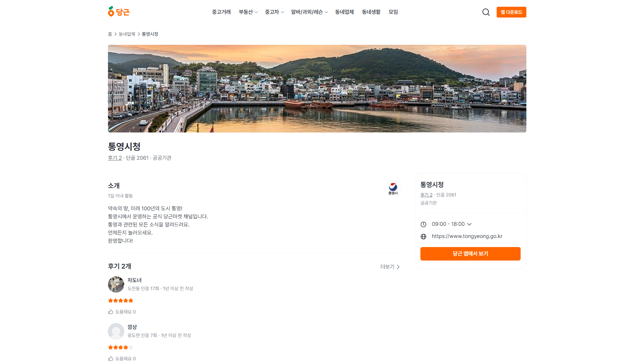Mark 깜상's review as helpful (도움돼요)
Screen dimensions: 635x364
(122, 359)
